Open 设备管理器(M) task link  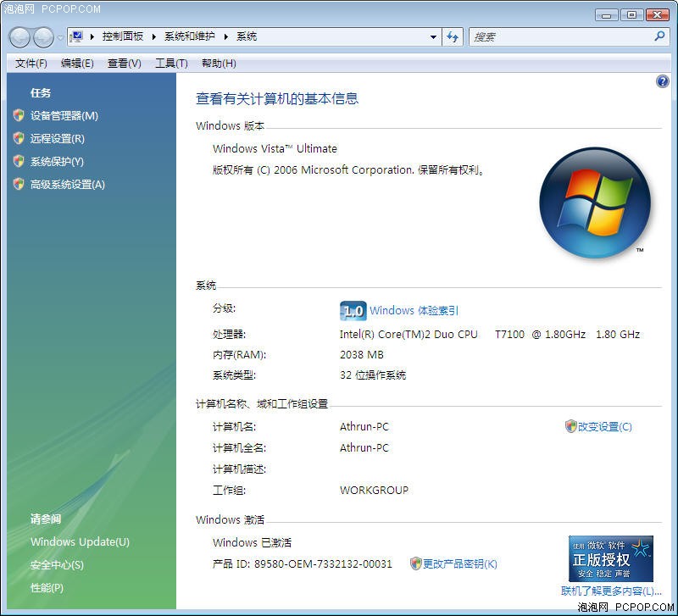64,116
